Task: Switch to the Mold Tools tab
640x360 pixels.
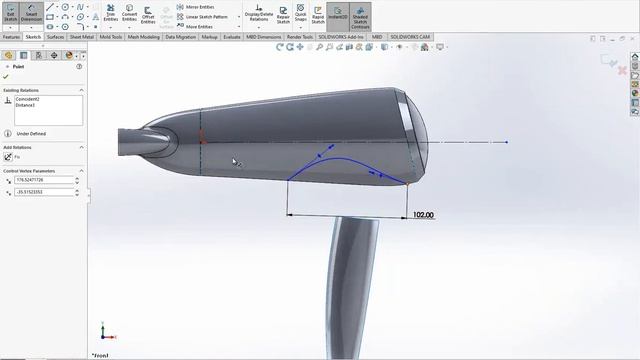Action: [111, 37]
